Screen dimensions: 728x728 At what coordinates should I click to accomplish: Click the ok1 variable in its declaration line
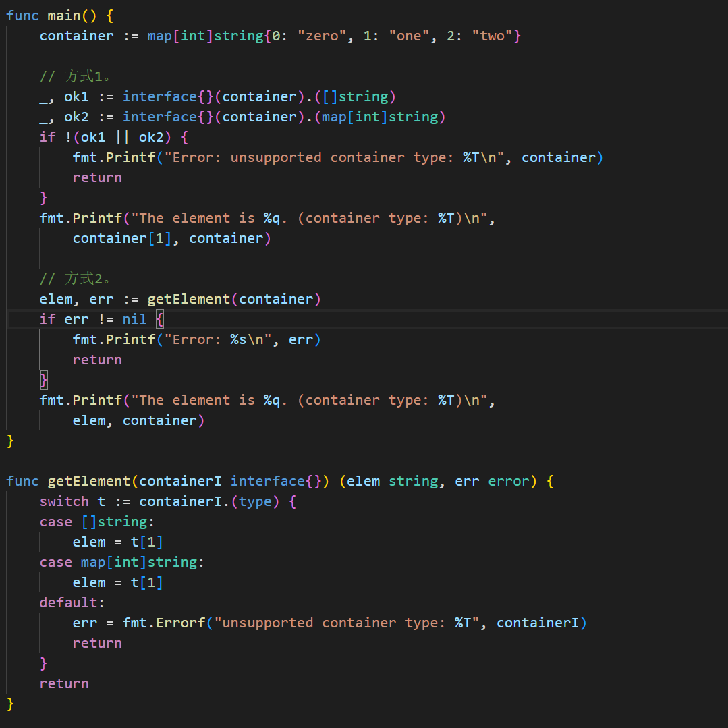(x=76, y=96)
